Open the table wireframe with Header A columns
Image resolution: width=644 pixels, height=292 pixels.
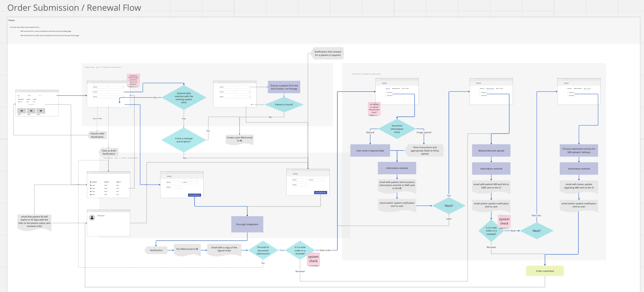(x=108, y=184)
